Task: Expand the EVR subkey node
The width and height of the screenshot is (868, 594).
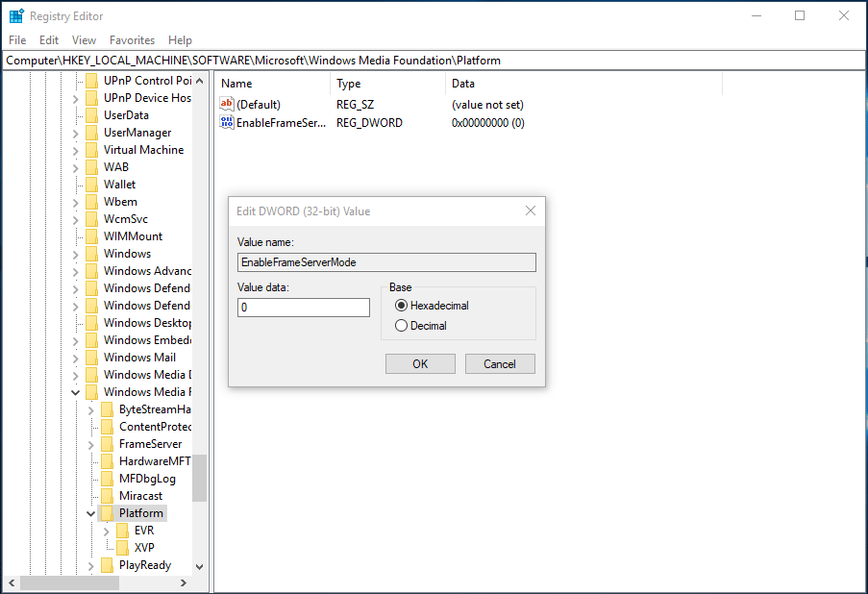Action: pyautogui.click(x=107, y=531)
